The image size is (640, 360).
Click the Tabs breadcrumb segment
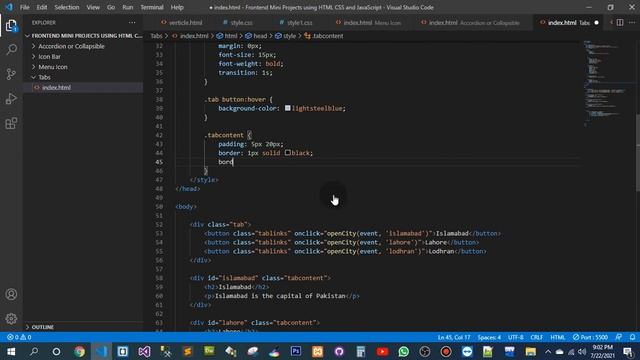tap(156, 36)
